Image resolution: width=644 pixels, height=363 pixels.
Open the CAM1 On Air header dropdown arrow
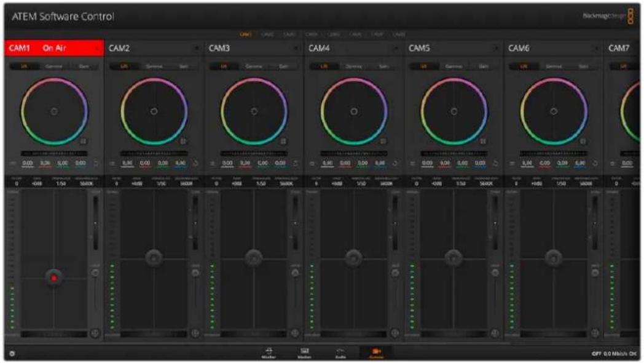(x=97, y=49)
